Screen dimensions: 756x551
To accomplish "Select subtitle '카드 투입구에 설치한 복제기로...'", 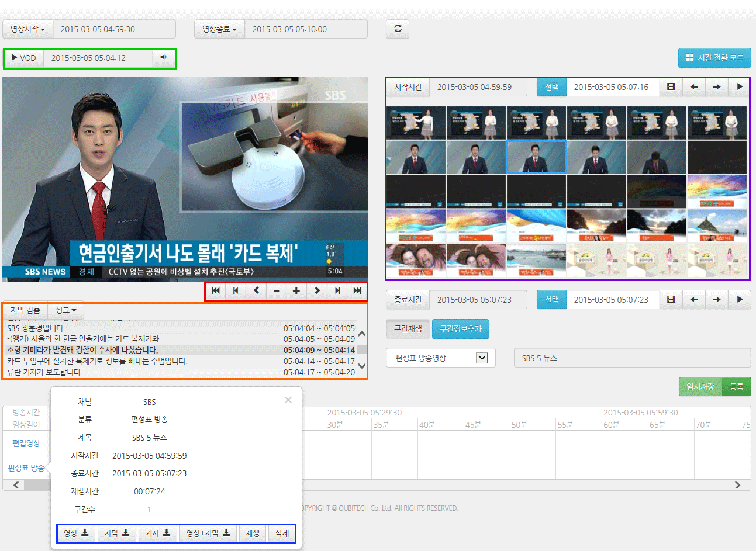I will [181, 361].
